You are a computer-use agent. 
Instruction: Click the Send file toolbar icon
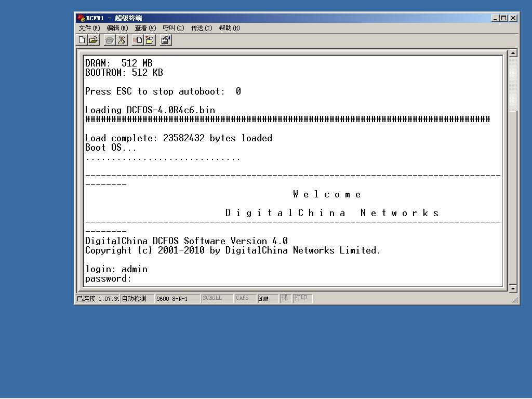pos(137,40)
